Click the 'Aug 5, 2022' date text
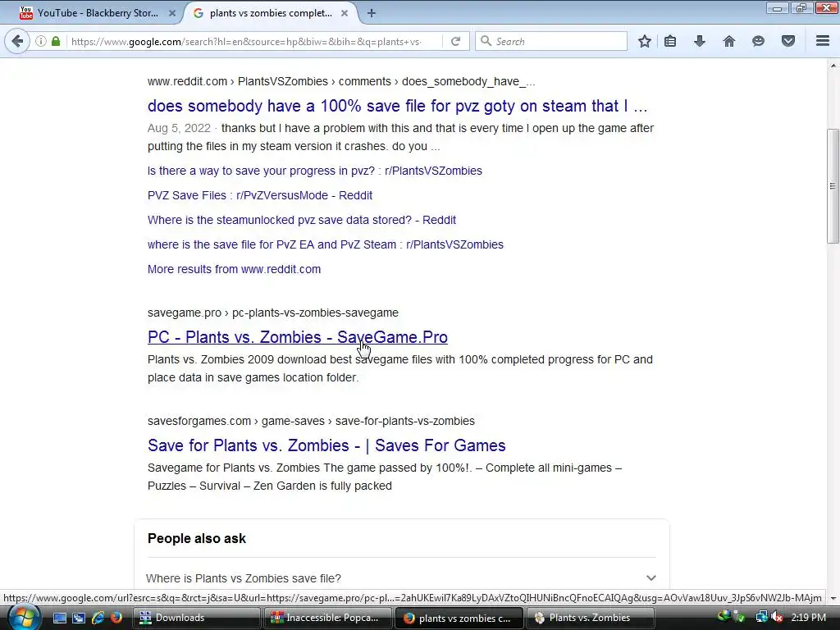This screenshot has height=630, width=840. point(179,129)
